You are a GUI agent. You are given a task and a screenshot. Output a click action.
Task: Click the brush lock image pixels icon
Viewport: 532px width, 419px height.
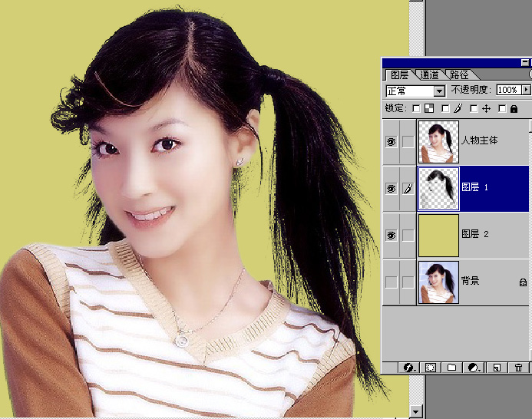(x=458, y=108)
